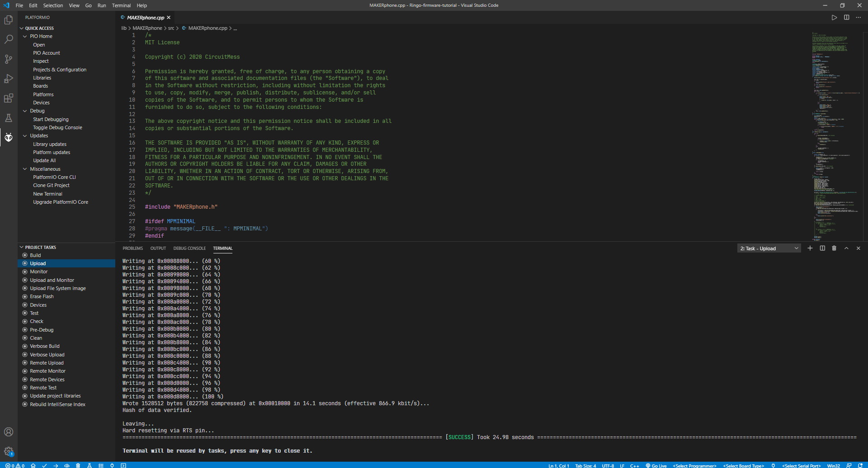Click Serial Monitor plug icon in left status bar
This screenshot has width=868, height=468.
pyautogui.click(x=112, y=465)
